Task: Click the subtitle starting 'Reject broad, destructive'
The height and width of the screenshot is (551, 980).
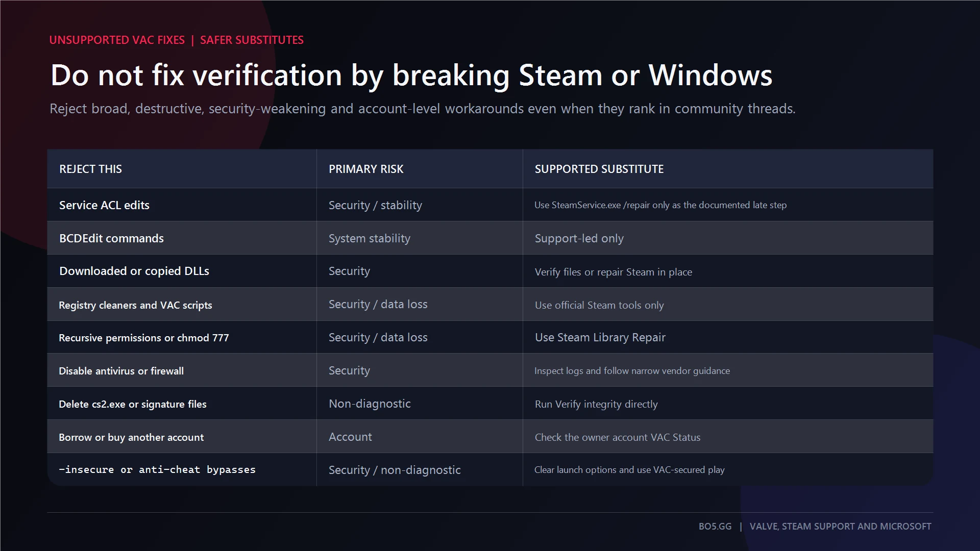Action: click(423, 109)
